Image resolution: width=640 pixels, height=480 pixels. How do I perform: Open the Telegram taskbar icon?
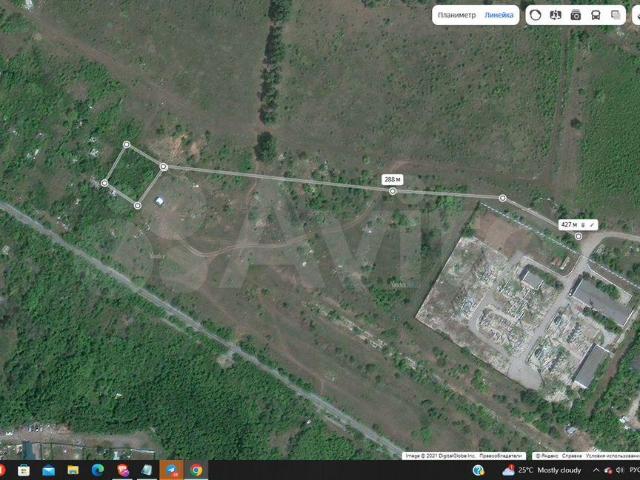pos(171,471)
